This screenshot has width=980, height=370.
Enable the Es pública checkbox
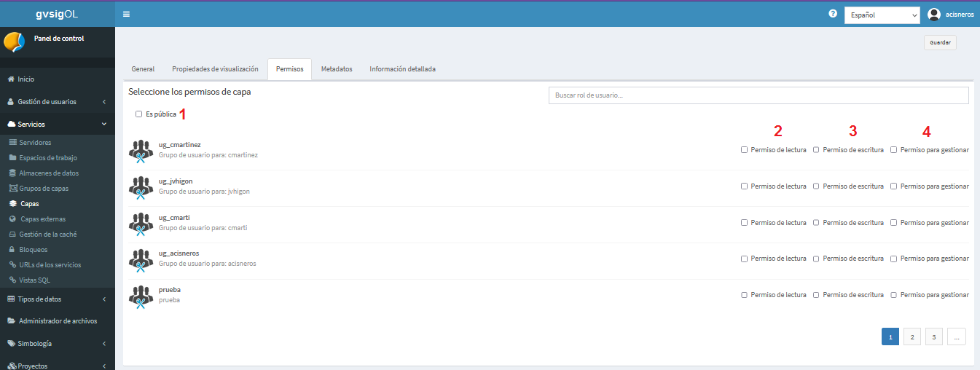point(138,114)
